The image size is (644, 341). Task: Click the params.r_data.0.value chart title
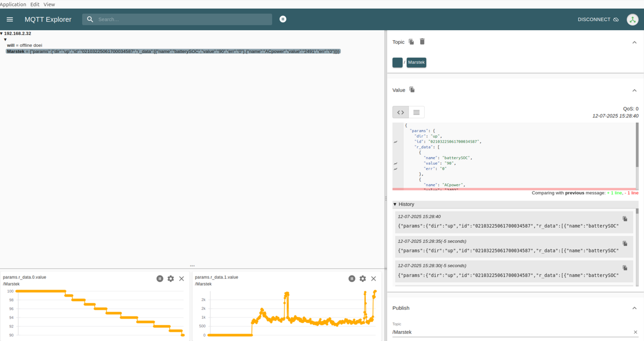coord(25,277)
